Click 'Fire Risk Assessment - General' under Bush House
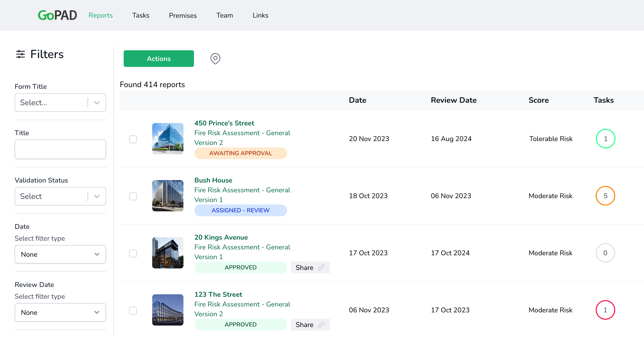The width and height of the screenshot is (644, 337). [x=242, y=190]
